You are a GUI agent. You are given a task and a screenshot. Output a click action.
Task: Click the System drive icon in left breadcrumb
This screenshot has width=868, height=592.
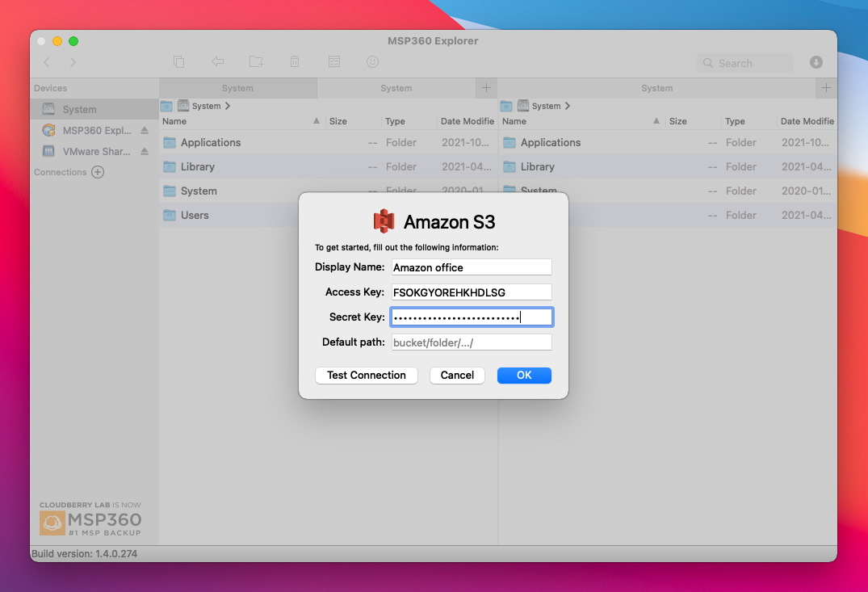pyautogui.click(x=183, y=105)
